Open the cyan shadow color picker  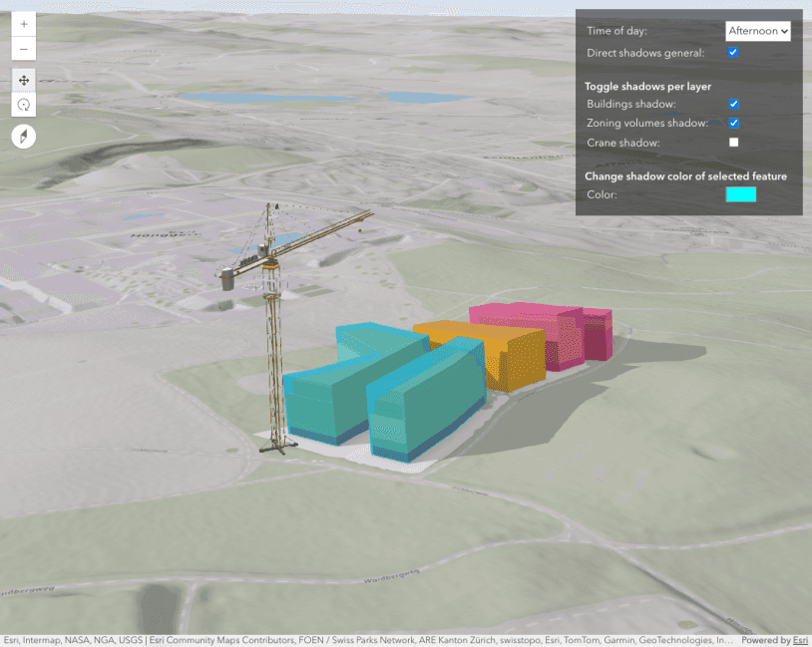pyautogui.click(x=740, y=194)
